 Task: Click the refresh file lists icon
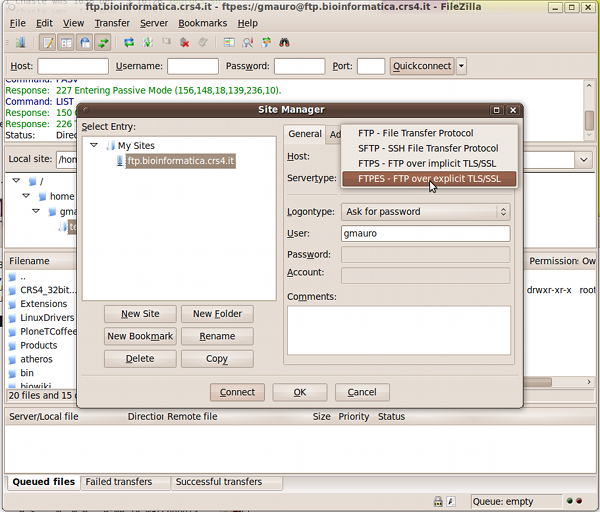129,42
